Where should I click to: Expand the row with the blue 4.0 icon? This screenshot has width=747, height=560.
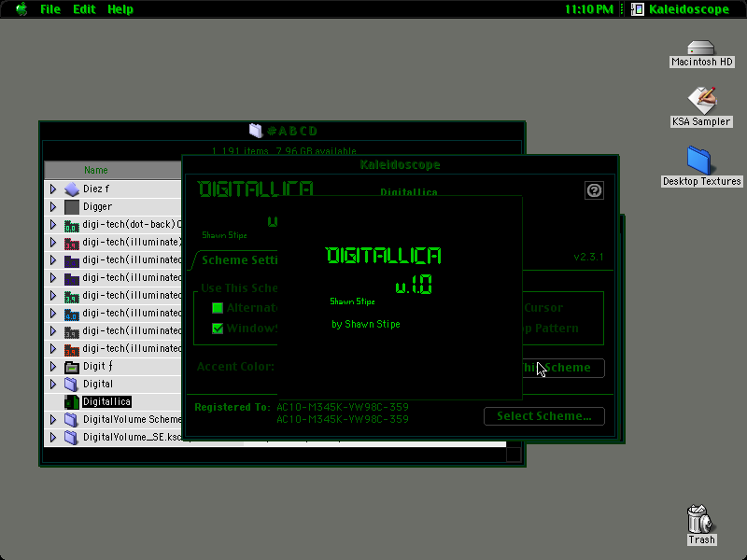tap(53, 313)
